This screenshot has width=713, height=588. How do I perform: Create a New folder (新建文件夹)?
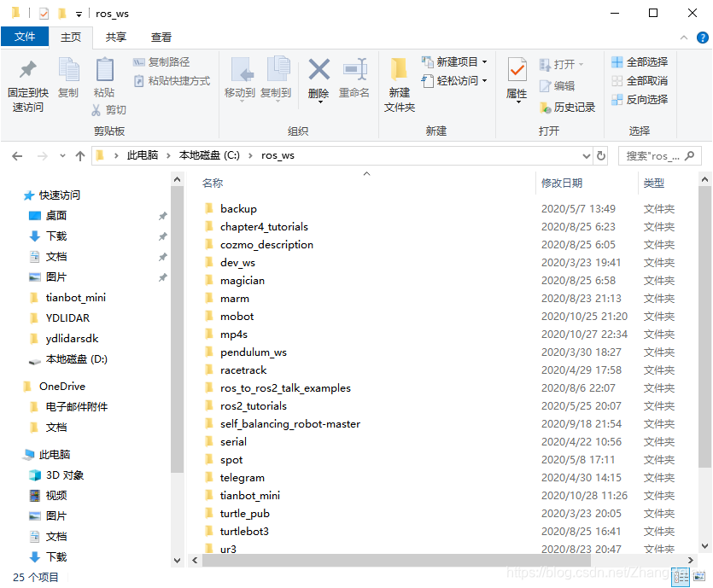tap(400, 84)
